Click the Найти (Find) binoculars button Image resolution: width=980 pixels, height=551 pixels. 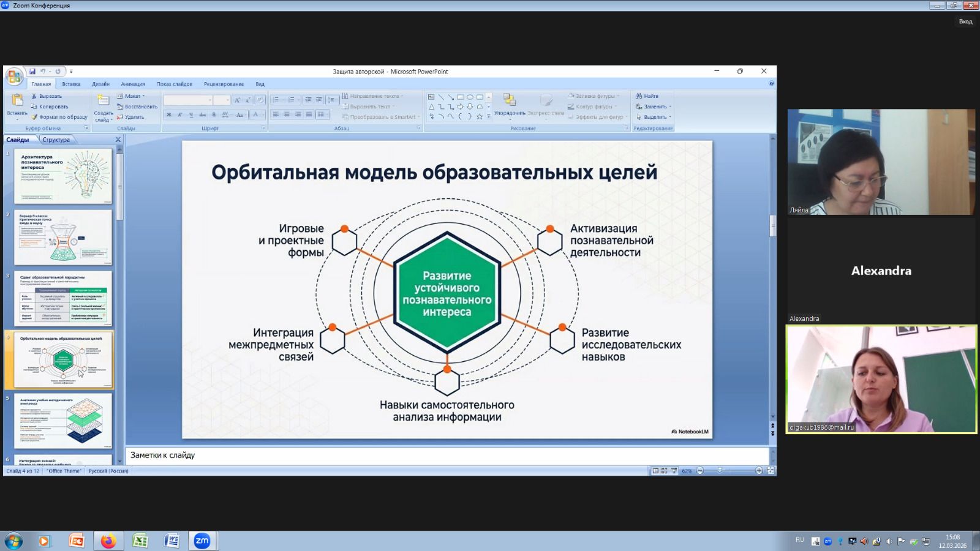[647, 96]
